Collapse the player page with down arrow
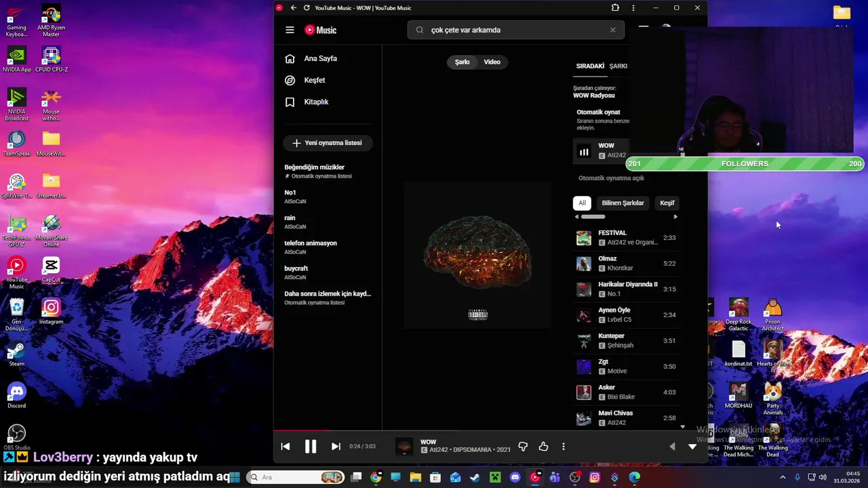The height and width of the screenshot is (488, 868). [692, 446]
